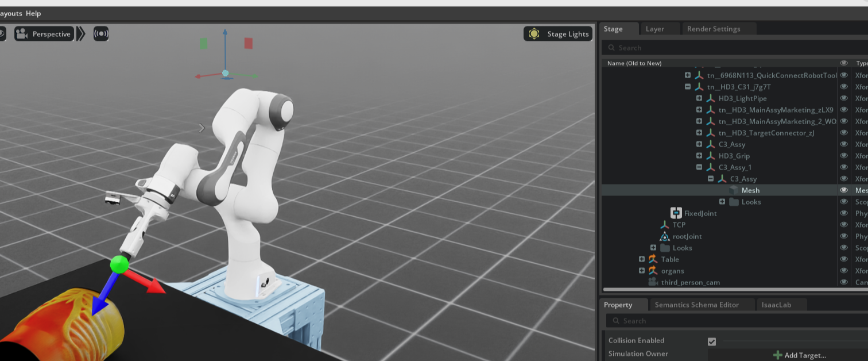The height and width of the screenshot is (361, 868).
Task: Toggle the FixedJoint eye icon
Action: tap(843, 213)
